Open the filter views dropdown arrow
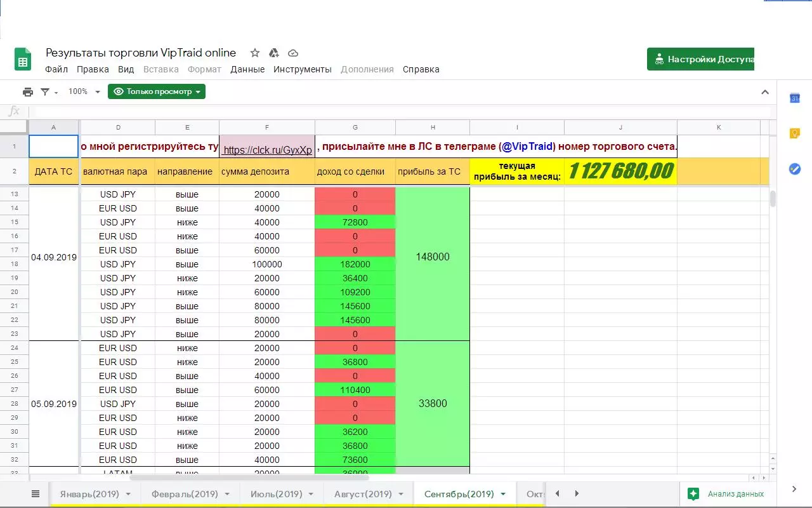 (56, 92)
